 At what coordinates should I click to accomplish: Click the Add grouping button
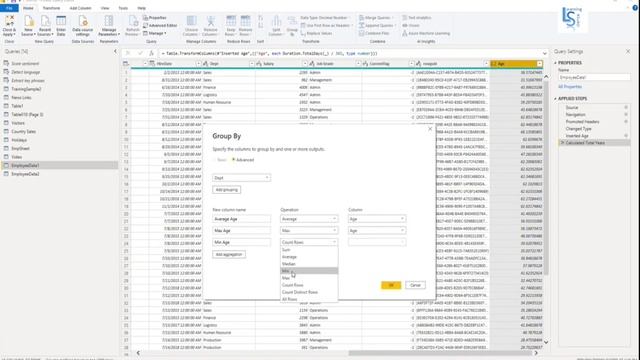pos(227,190)
